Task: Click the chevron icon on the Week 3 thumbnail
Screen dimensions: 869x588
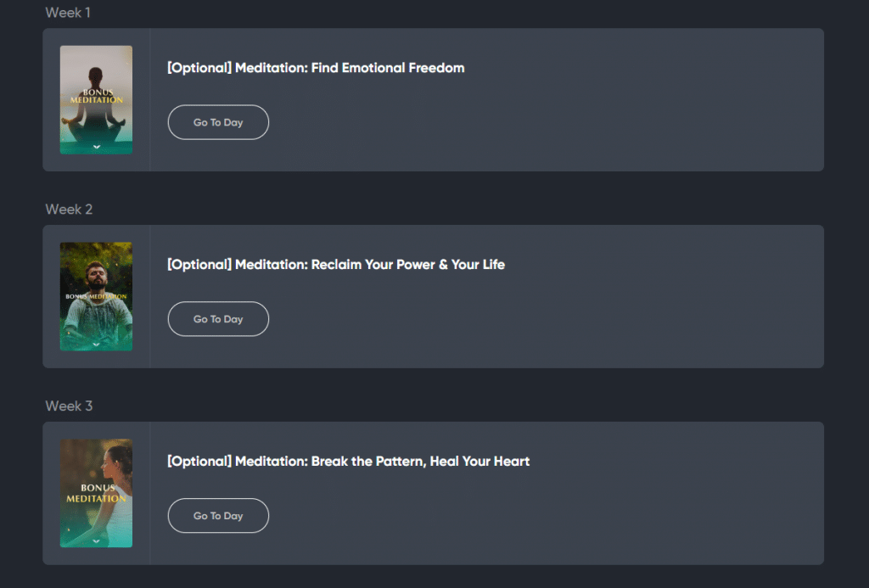Action: click(x=96, y=540)
